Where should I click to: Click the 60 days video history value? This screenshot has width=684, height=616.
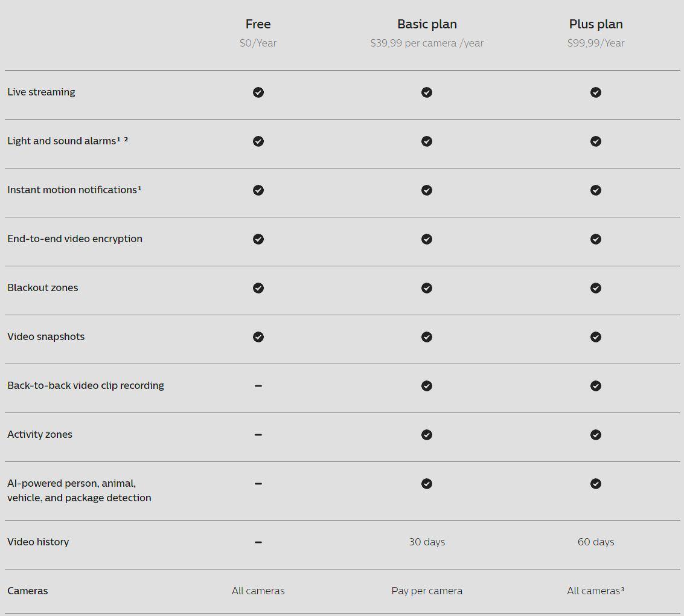(x=596, y=542)
